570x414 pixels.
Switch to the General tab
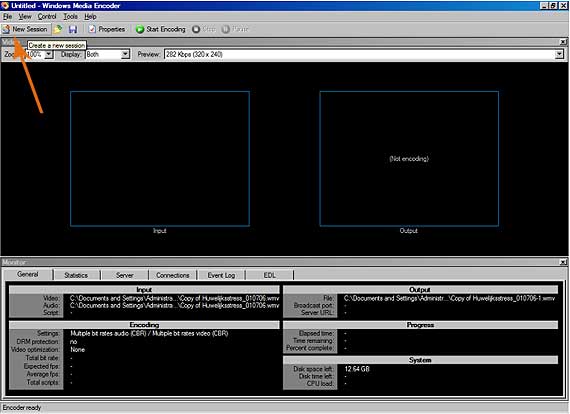point(28,274)
